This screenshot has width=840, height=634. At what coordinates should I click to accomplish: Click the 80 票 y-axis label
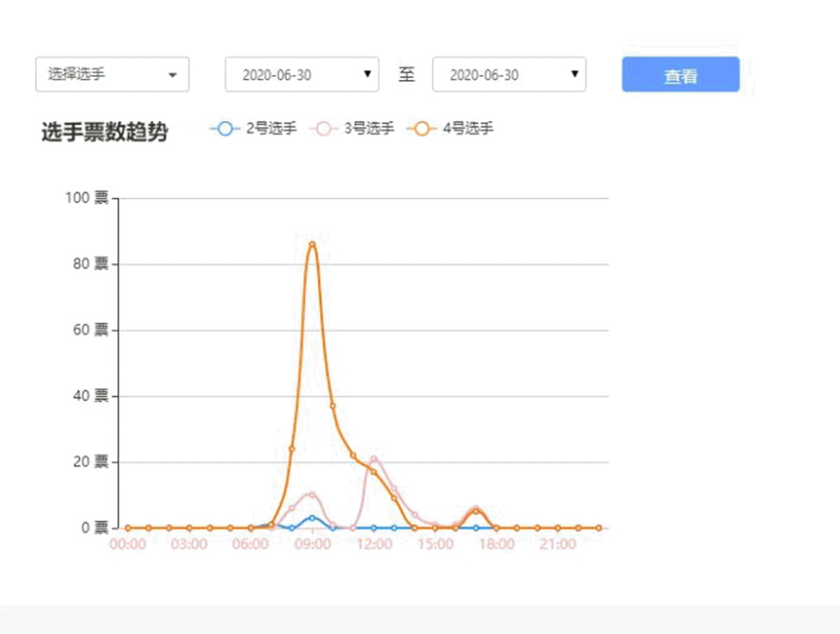click(91, 264)
